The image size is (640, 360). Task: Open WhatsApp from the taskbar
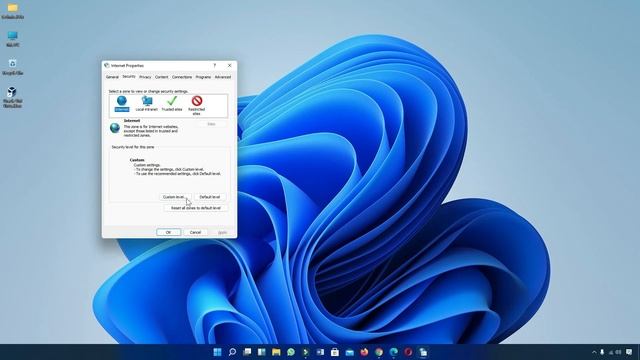click(291, 352)
